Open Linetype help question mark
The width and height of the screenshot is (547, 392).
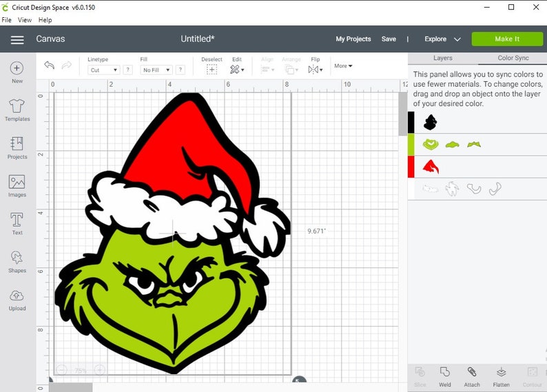pos(128,70)
